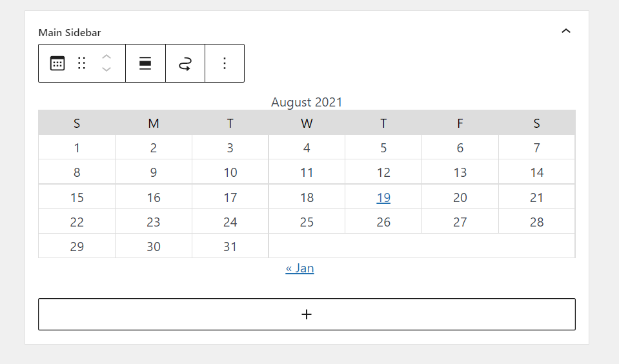Click the move to widget area icon
The height and width of the screenshot is (364, 619).
click(x=185, y=63)
